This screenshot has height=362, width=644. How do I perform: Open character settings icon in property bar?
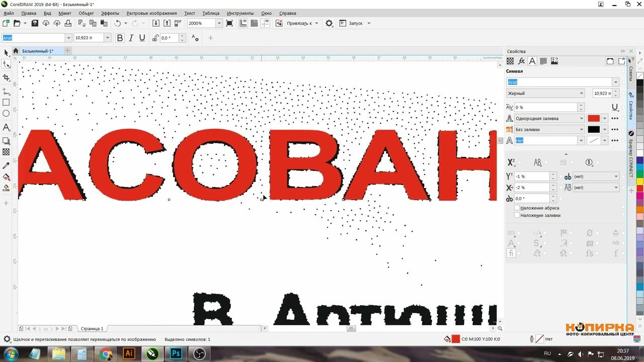click(x=195, y=38)
